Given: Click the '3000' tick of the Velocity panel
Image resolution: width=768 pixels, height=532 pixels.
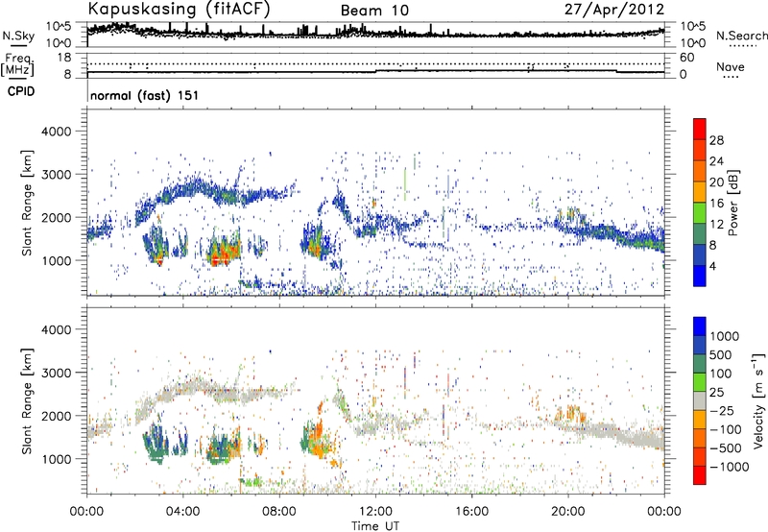Looking at the screenshot, I should (x=56, y=373).
